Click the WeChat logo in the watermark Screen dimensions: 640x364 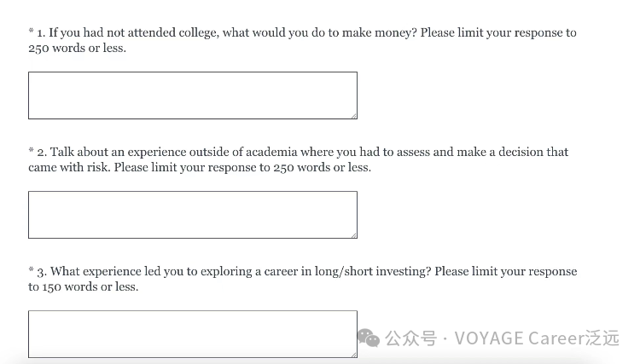click(369, 338)
